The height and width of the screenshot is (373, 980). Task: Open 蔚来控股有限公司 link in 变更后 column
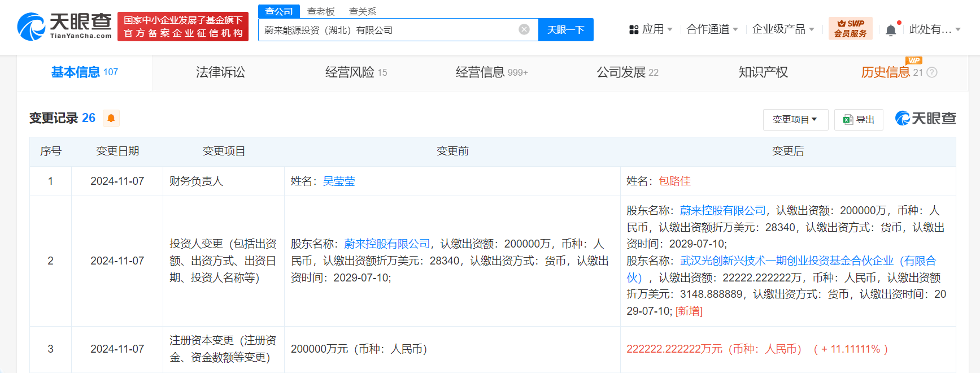tap(723, 210)
